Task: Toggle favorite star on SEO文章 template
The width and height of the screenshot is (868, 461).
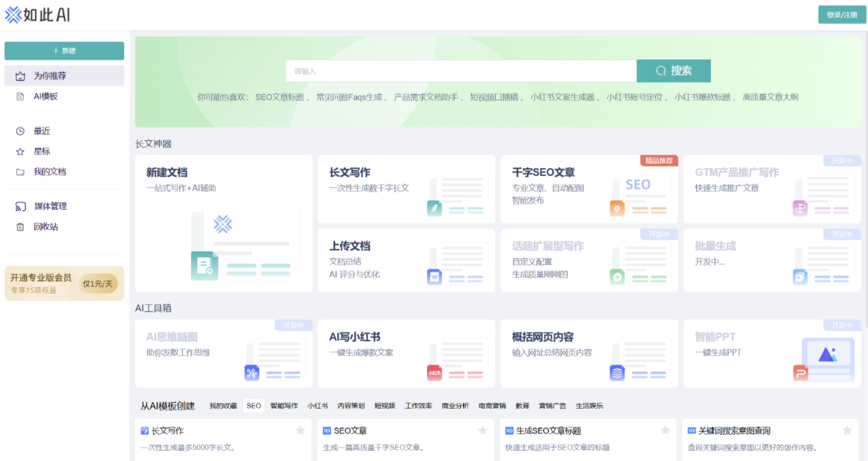Action: tap(483, 430)
